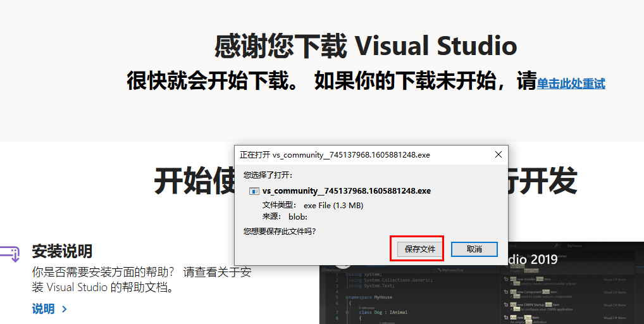This screenshot has height=324, width=644.
Task: Click the Visual Studio 2019 code screenshot
Action: [481, 294]
